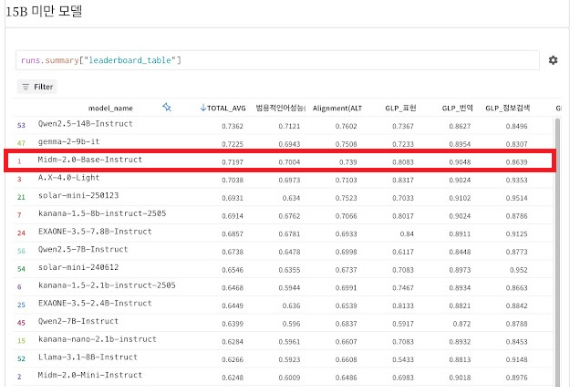The width and height of the screenshot is (580, 387).
Task: Click the model_name column header
Action: (x=110, y=108)
